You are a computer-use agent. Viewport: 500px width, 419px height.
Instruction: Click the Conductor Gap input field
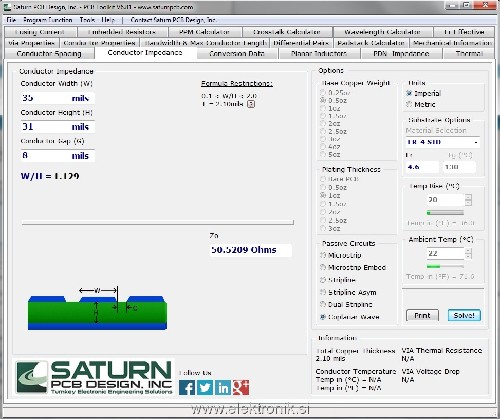tap(58, 156)
